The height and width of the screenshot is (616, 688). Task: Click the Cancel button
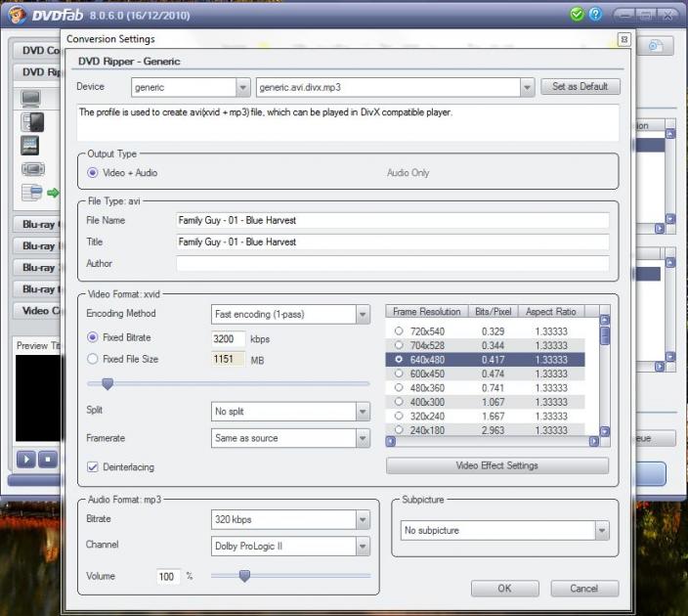tap(584, 589)
